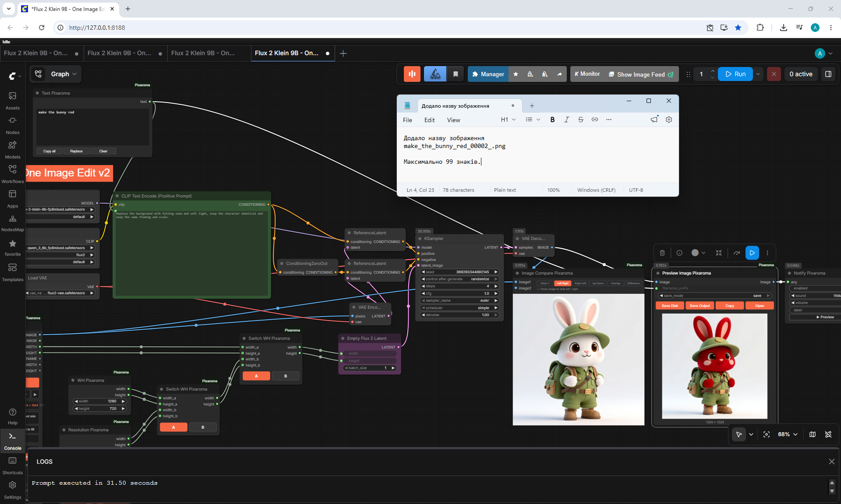The height and width of the screenshot is (504, 841).
Task: Toggle link visibility icon in canvas controls
Action: click(828, 434)
